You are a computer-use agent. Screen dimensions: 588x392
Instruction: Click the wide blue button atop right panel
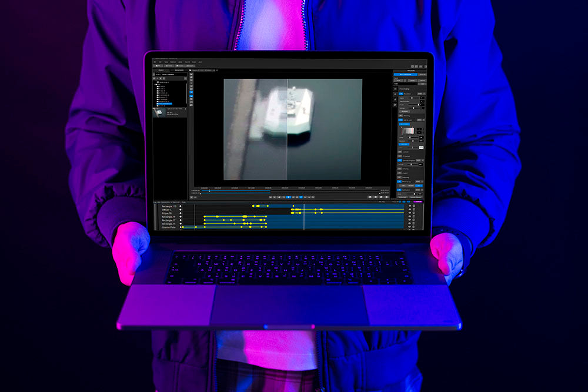[405, 75]
